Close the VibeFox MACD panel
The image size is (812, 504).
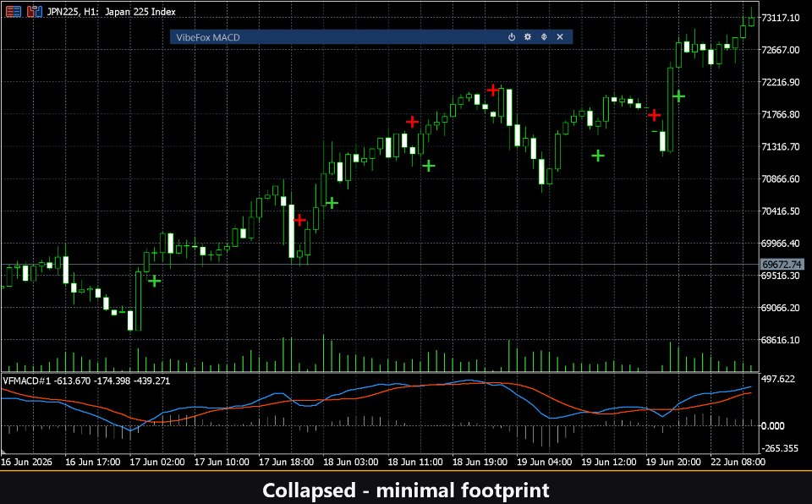click(x=560, y=36)
